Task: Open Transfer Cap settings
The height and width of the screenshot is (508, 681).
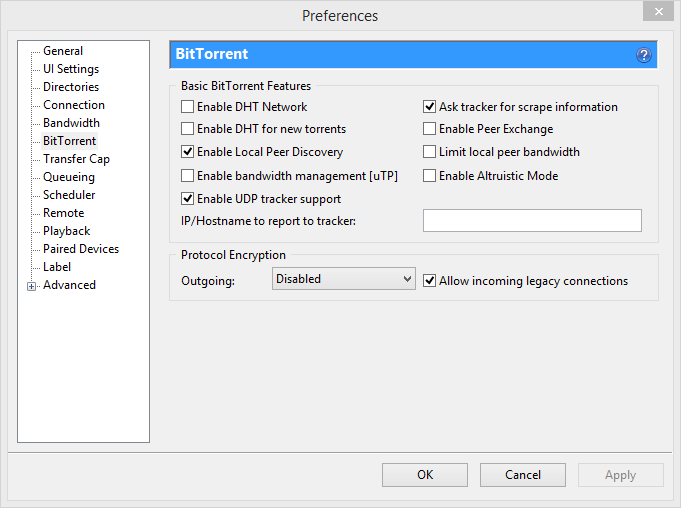Action: 76,159
